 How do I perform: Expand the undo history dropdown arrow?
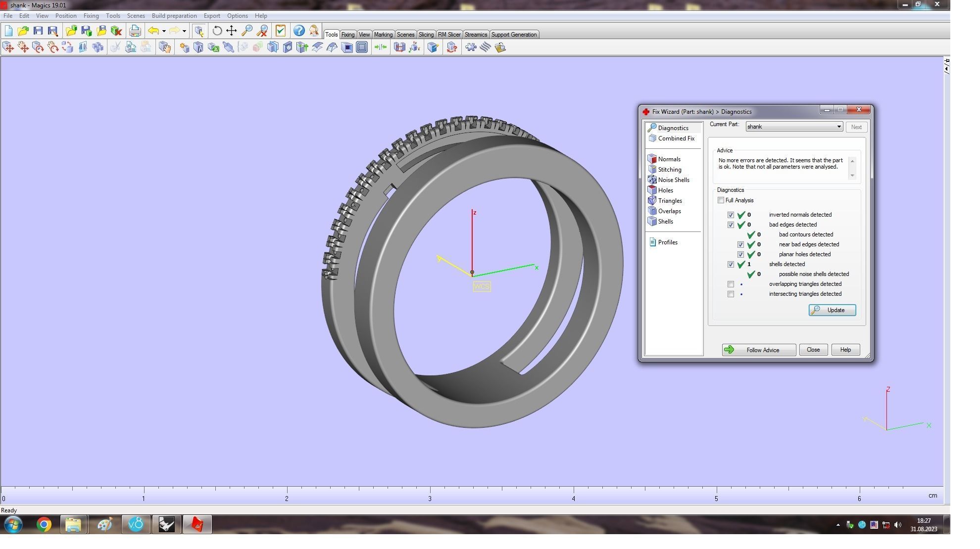point(164,31)
